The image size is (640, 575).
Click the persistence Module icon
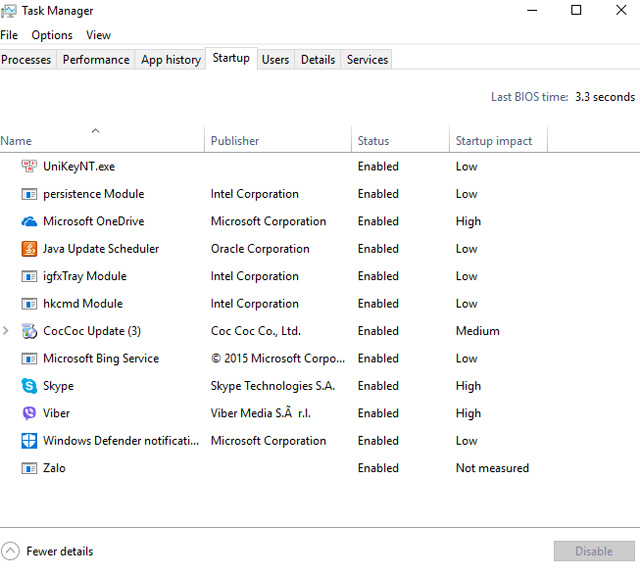click(x=29, y=194)
